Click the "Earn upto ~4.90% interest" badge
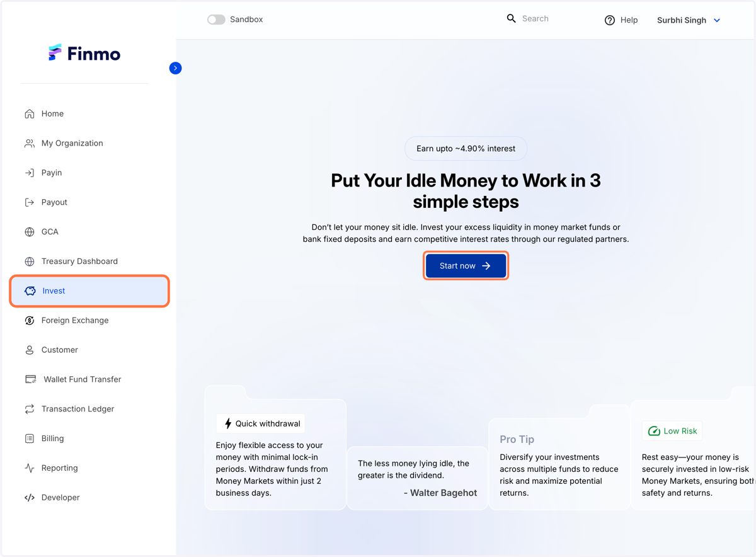The image size is (756, 557). pyautogui.click(x=466, y=149)
